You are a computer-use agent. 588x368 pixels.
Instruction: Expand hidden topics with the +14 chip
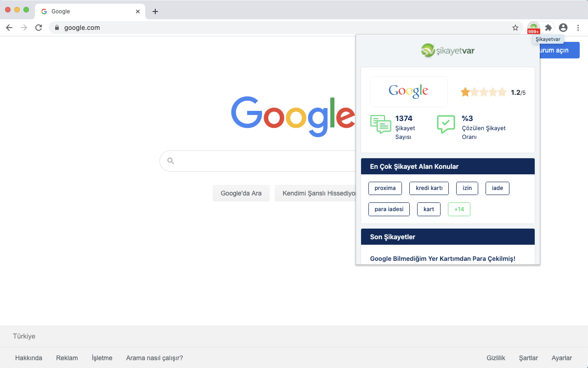point(458,209)
